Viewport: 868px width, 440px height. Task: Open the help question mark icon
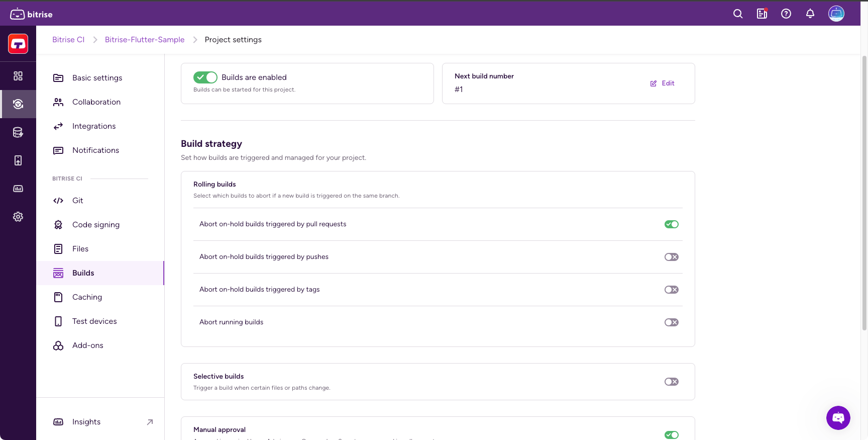click(x=786, y=14)
